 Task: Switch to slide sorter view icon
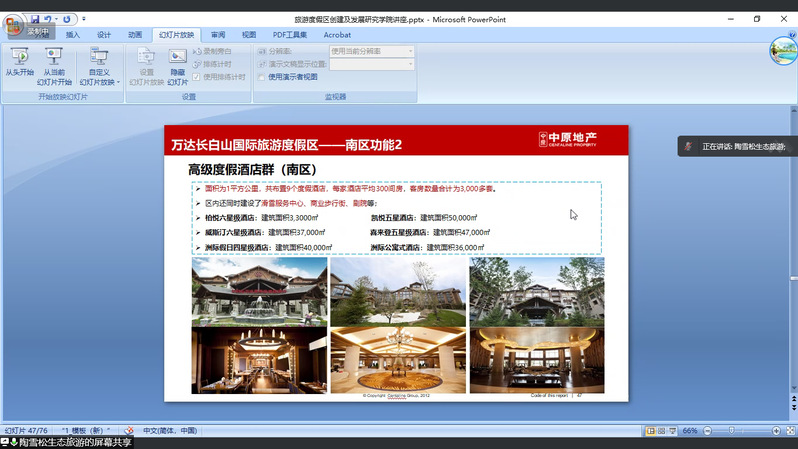[661, 430]
